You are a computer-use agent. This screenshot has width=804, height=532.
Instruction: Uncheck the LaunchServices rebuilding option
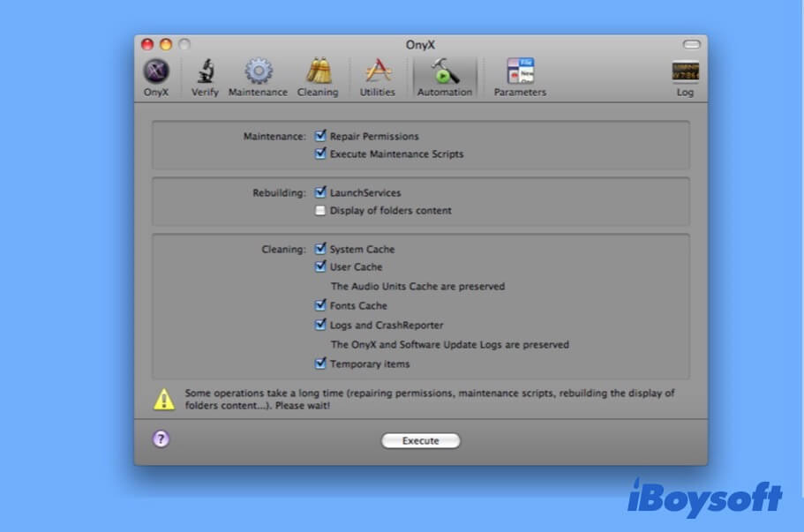pos(321,192)
